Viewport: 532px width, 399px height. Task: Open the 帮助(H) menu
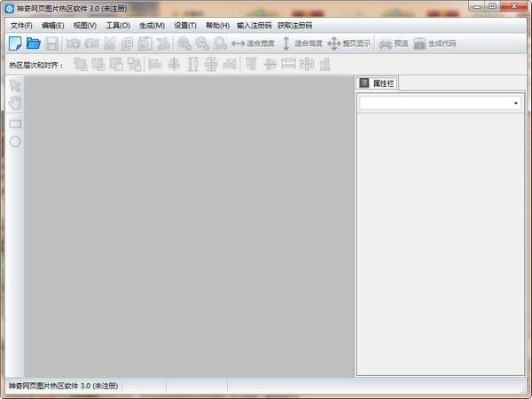click(x=217, y=26)
